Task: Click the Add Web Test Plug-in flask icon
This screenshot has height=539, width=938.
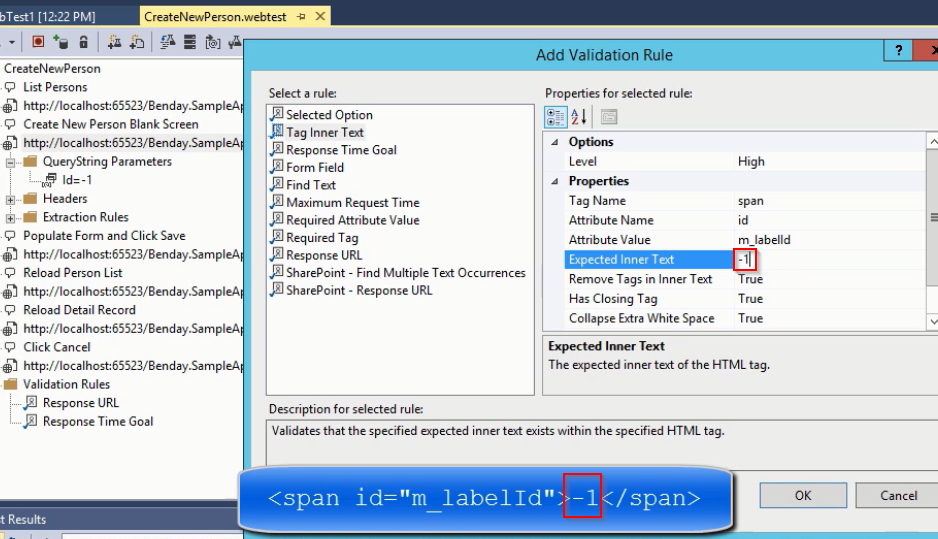Action: click(x=114, y=42)
